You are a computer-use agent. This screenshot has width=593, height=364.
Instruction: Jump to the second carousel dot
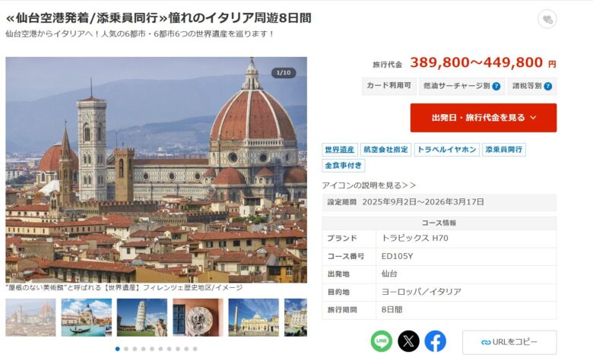[x=126, y=349]
